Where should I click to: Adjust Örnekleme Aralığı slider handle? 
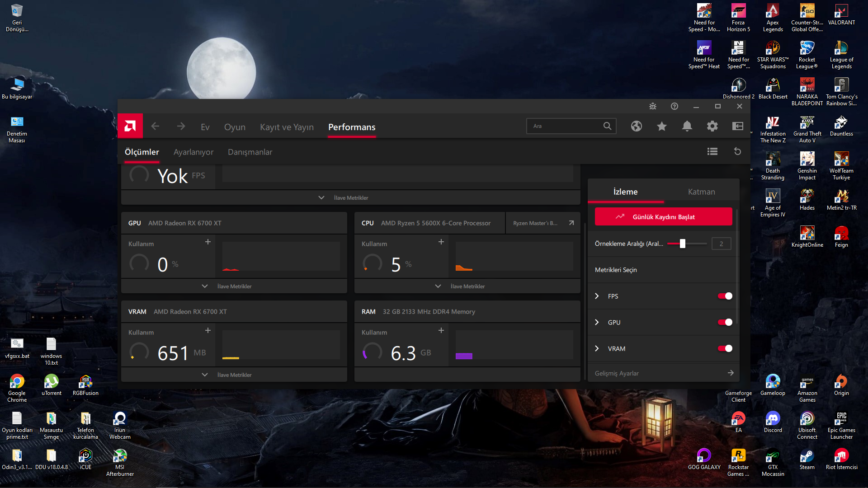pos(683,244)
